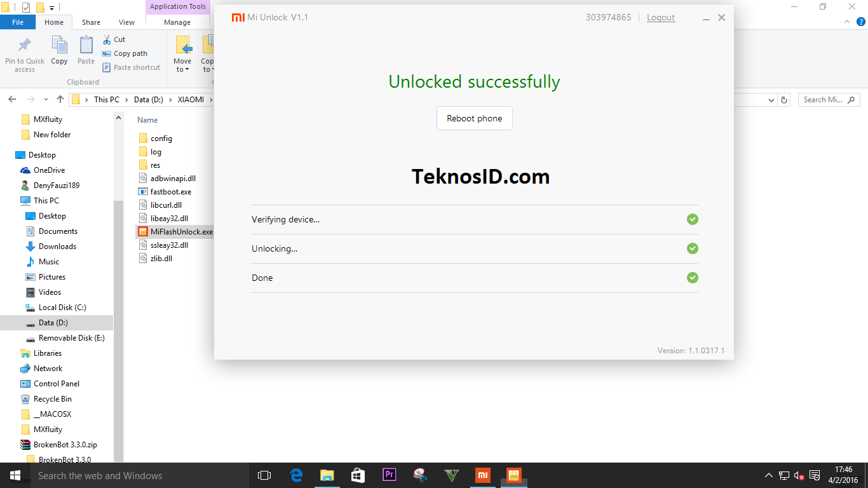Switch to the View ribbon tab
Viewport: 868px width, 488px height.
tap(126, 22)
